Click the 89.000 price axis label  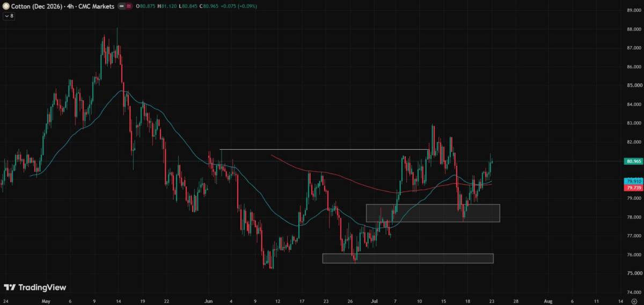click(x=634, y=10)
